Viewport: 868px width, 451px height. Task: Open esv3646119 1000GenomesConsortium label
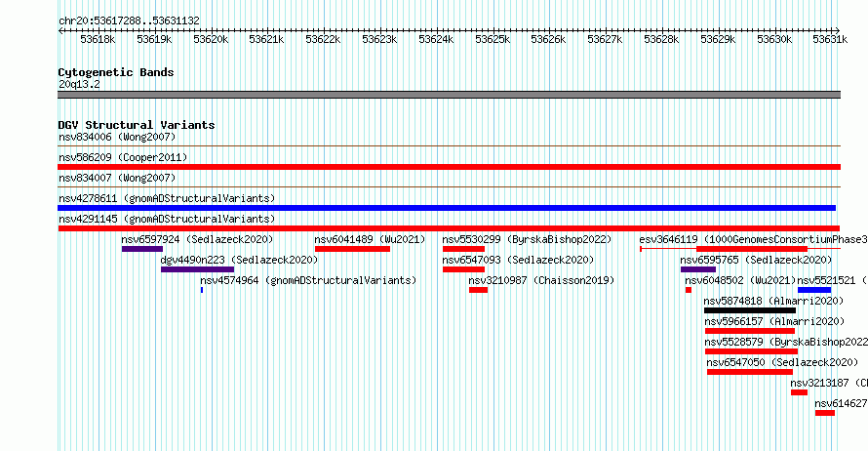coord(754,239)
